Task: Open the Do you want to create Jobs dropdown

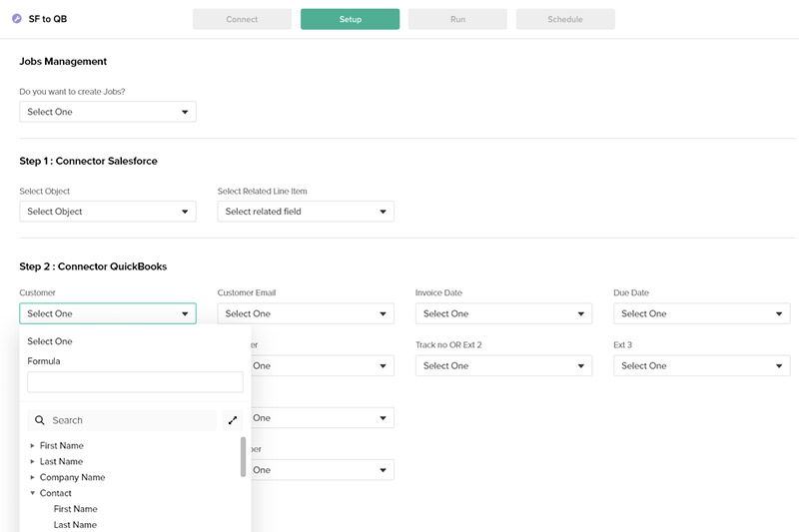Action: click(108, 112)
